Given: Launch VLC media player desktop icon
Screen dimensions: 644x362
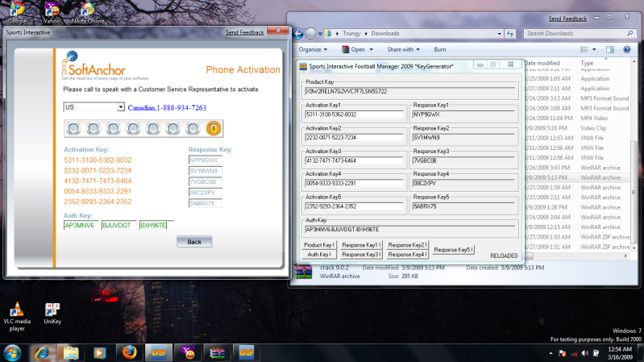Looking at the screenshot, I should click(x=17, y=316).
